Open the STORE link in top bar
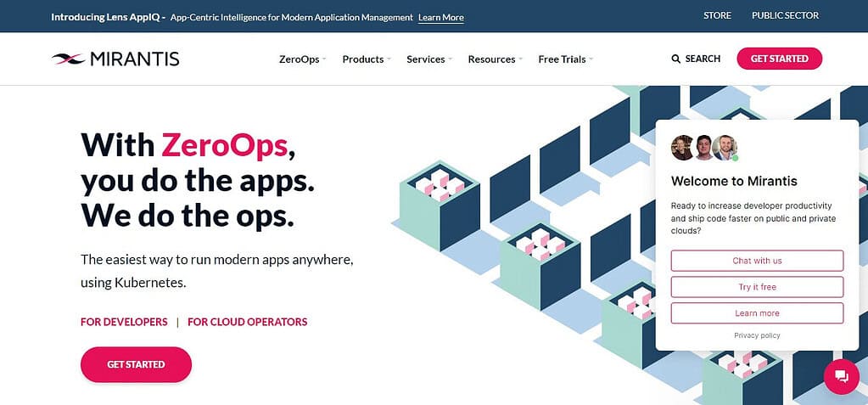Image resolution: width=868 pixels, height=405 pixels. (x=718, y=15)
